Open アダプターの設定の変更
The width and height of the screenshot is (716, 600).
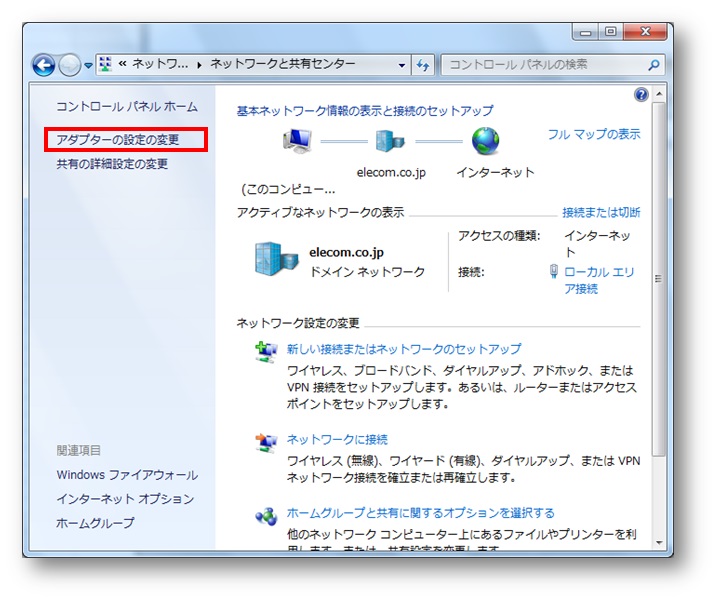tap(118, 140)
